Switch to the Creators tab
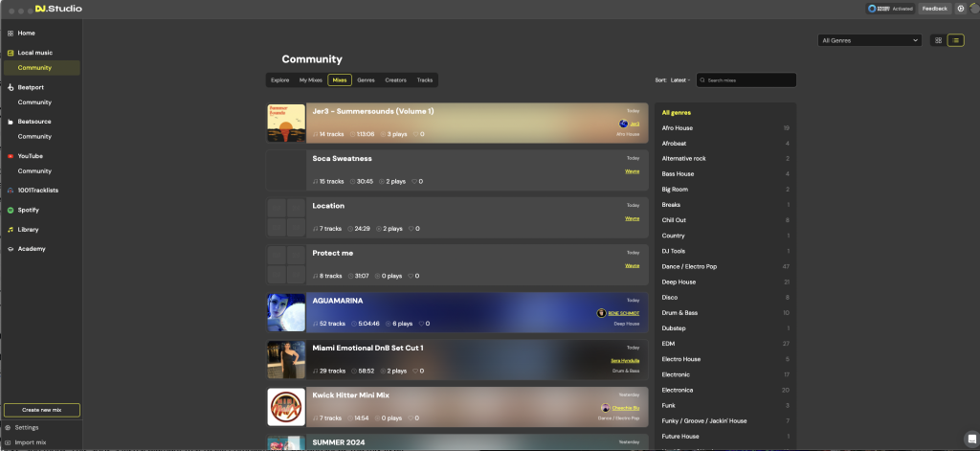Viewport: 980px width, 451px height. 395,80
